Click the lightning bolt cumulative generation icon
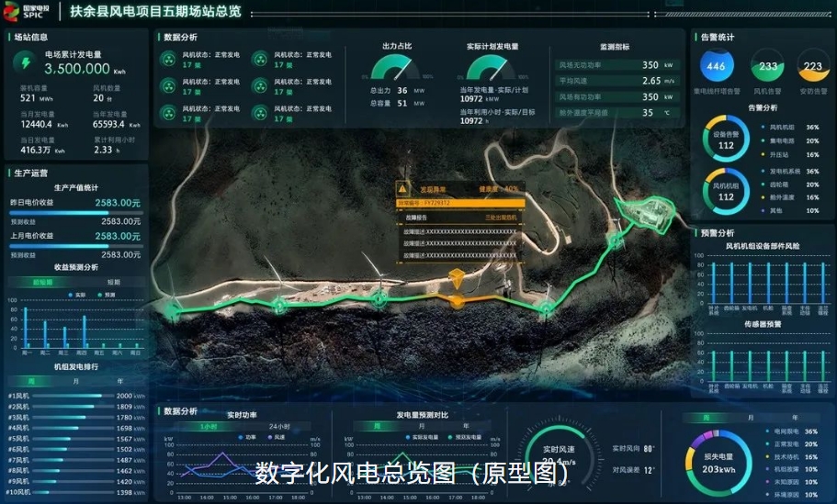 click(22, 62)
